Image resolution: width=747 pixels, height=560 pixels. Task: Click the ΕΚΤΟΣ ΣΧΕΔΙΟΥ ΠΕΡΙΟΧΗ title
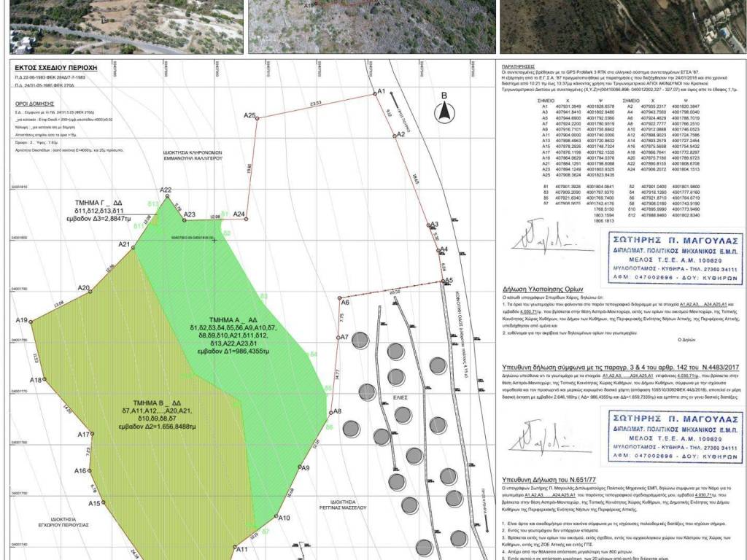click(59, 65)
